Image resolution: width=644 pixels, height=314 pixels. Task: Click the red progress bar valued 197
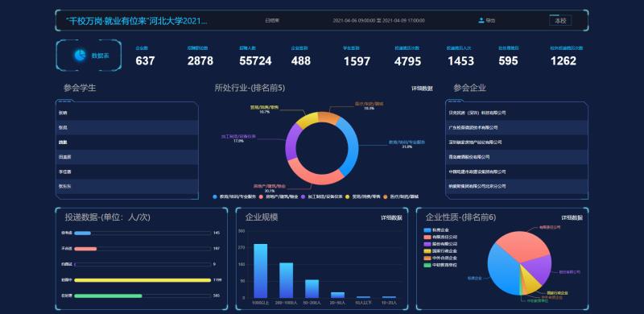pos(85,249)
